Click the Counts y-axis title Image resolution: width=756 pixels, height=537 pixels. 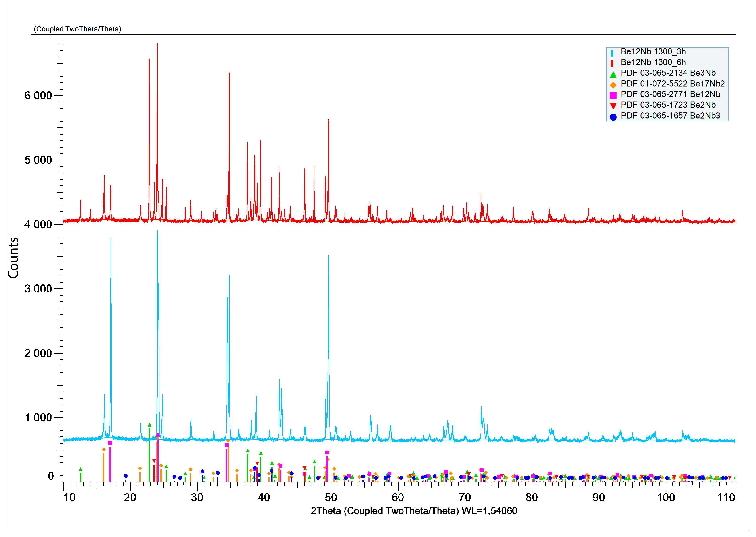coord(14,258)
